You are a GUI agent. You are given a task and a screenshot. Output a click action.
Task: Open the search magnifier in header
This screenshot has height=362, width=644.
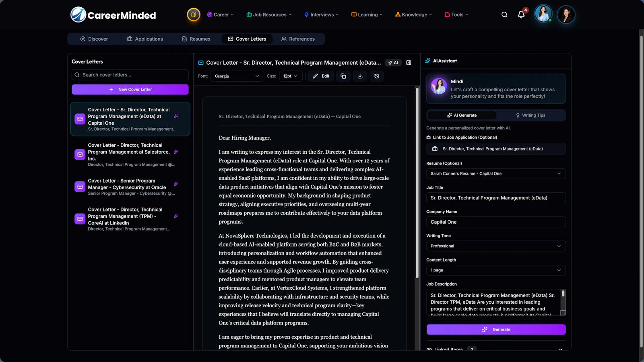coord(504,14)
